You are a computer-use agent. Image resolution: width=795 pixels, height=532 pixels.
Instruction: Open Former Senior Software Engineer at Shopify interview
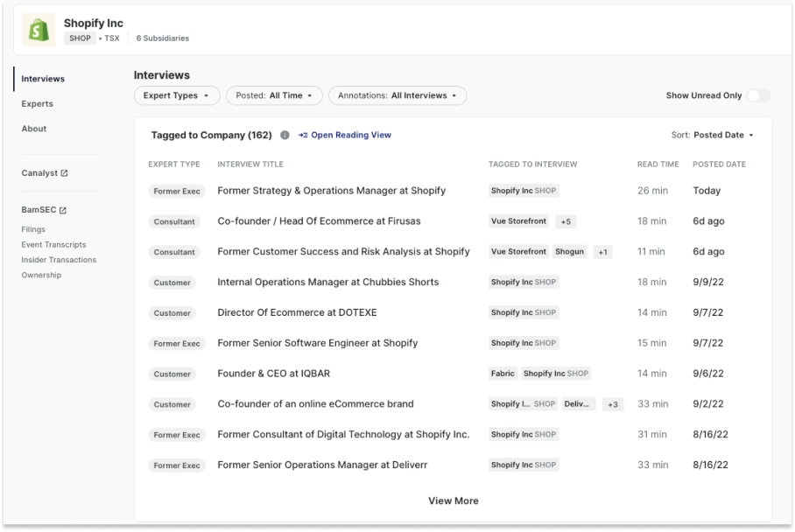(x=318, y=343)
